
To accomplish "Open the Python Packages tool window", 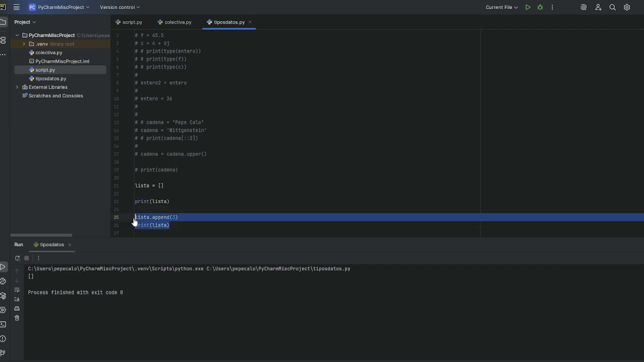I will point(3,296).
